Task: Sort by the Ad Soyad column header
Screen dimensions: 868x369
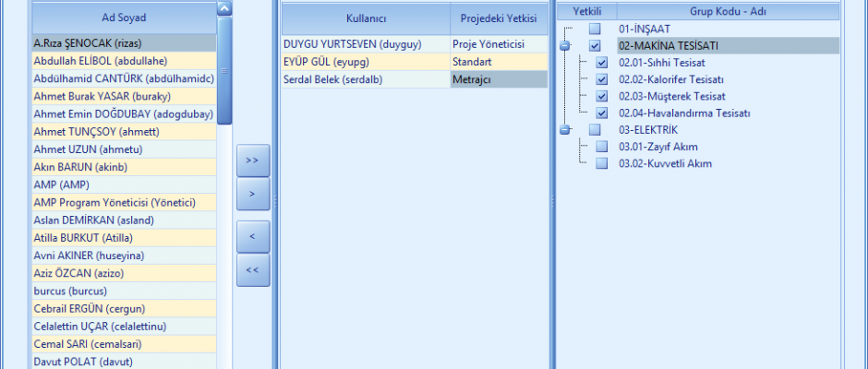Action: coord(123,18)
